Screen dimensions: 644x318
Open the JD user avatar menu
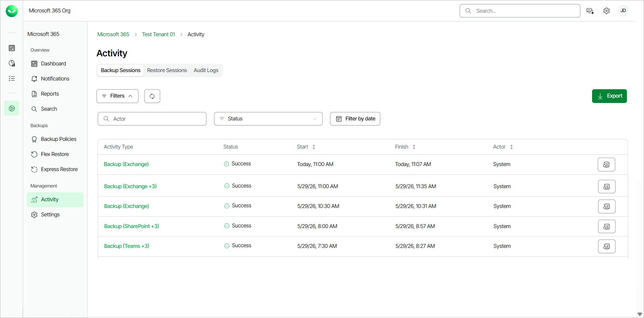623,11
